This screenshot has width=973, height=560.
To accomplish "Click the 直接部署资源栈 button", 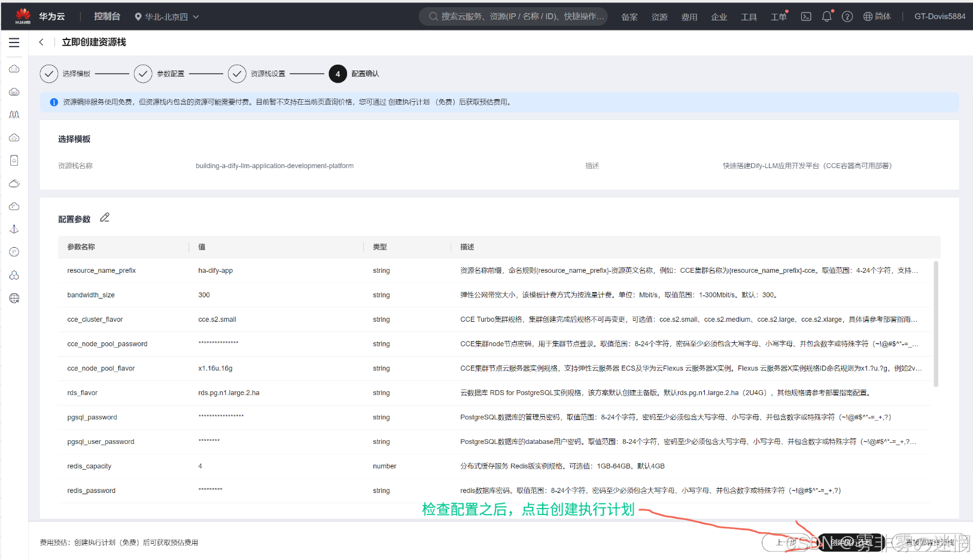I will (930, 543).
